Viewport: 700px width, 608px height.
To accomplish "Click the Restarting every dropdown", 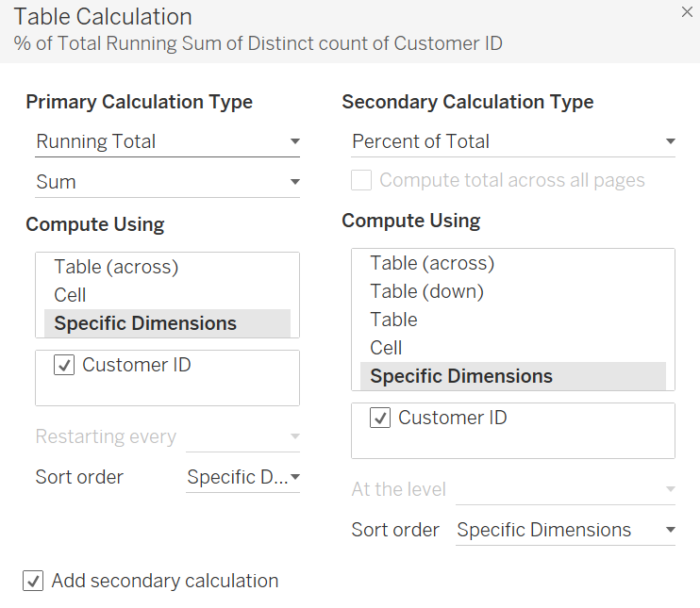I will point(243,437).
